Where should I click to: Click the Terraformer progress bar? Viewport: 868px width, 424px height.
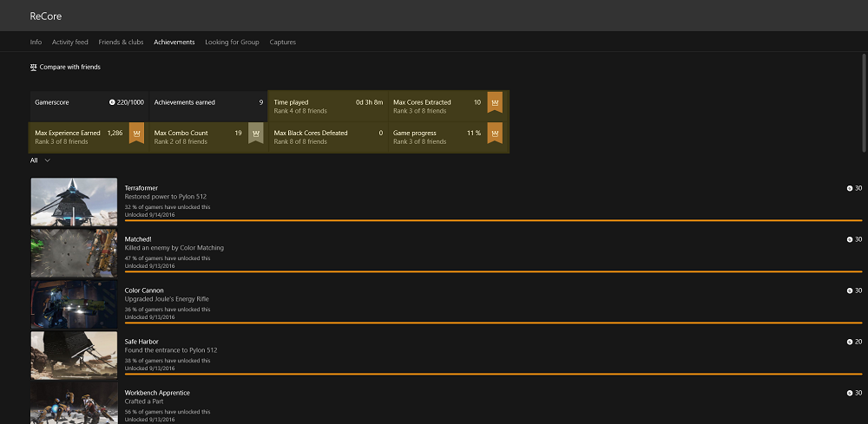[x=493, y=220]
